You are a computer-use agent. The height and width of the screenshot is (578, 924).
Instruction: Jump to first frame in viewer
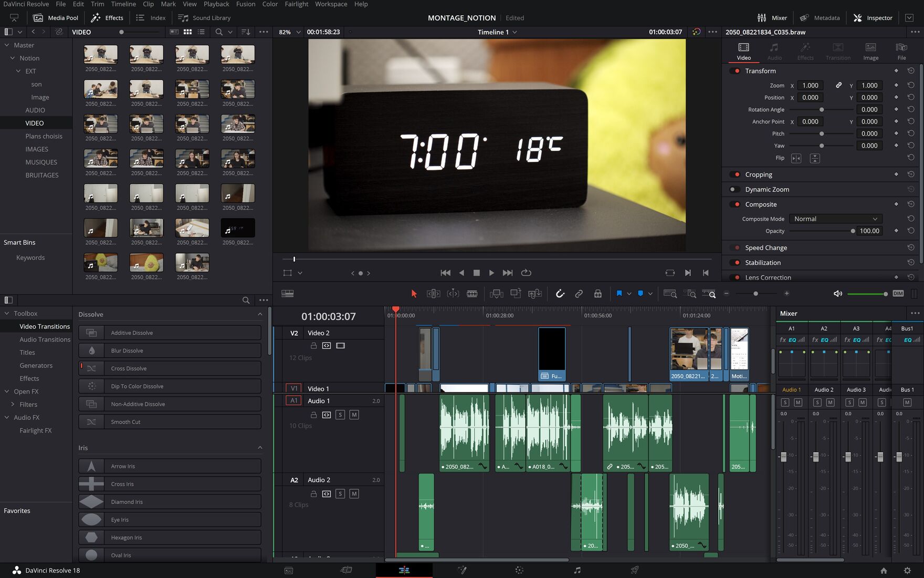click(x=445, y=273)
